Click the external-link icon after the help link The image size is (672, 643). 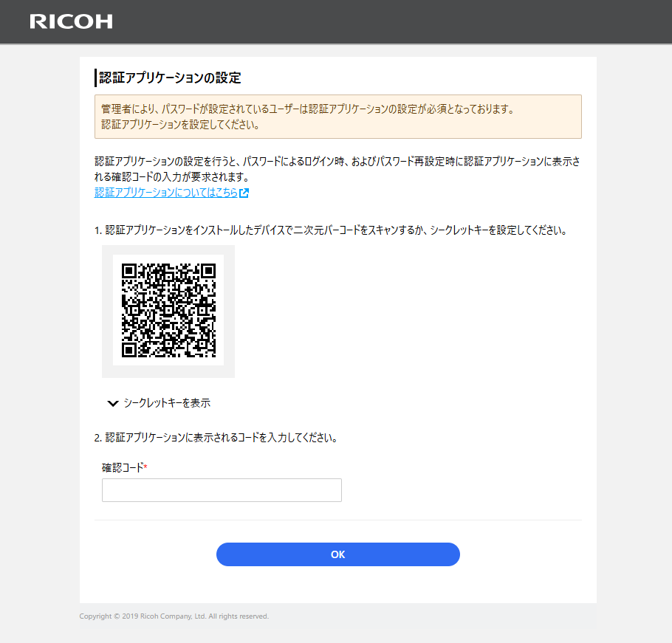[x=244, y=193]
